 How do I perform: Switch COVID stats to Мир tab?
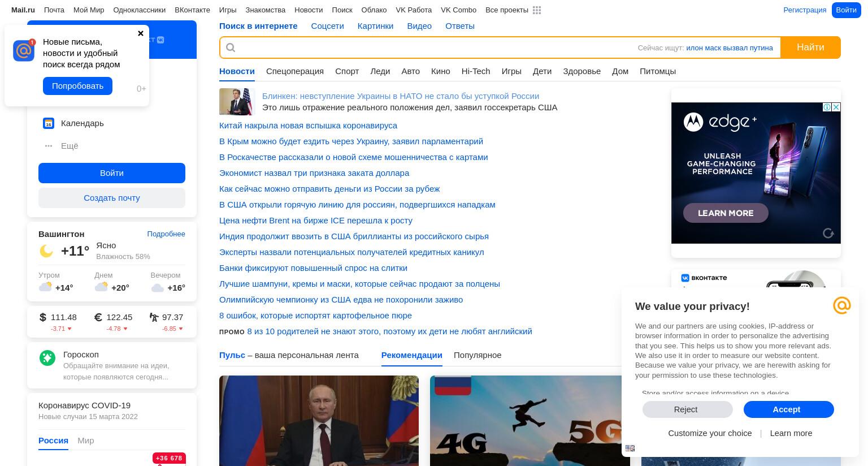[86, 441]
